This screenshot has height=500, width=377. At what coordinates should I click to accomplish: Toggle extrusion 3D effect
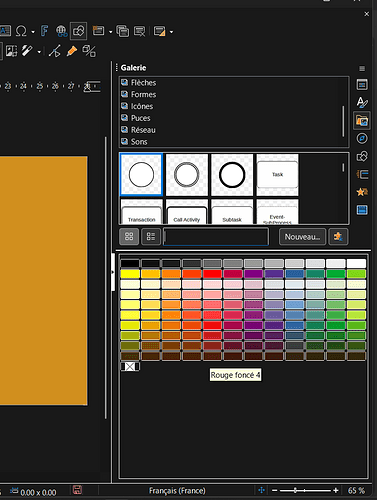click(89, 51)
